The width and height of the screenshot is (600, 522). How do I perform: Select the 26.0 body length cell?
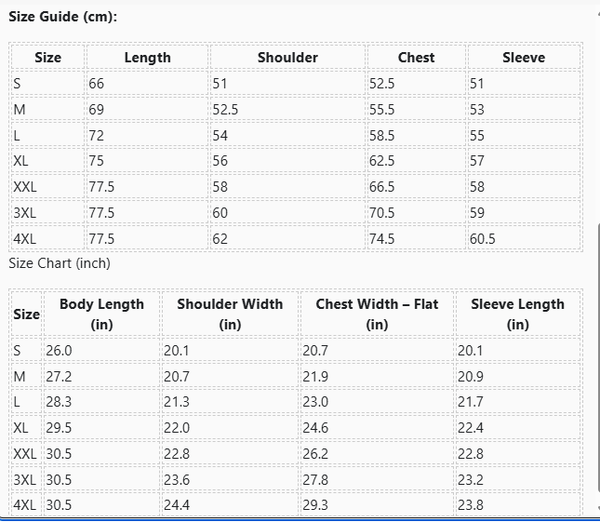click(59, 350)
